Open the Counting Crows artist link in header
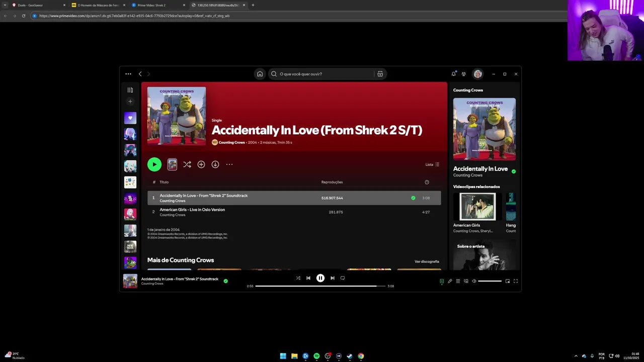This screenshot has width=644, height=362. point(231,142)
